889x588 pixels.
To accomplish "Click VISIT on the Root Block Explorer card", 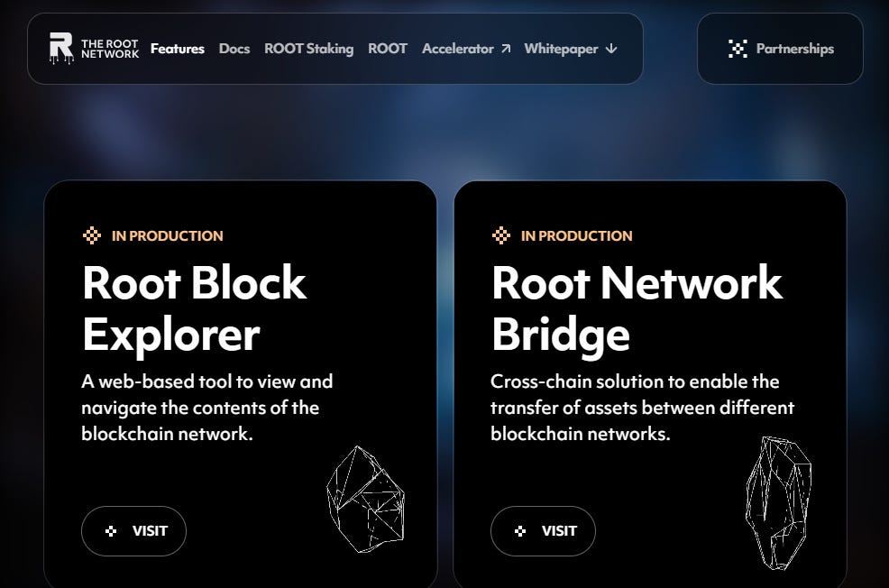I will [133, 531].
